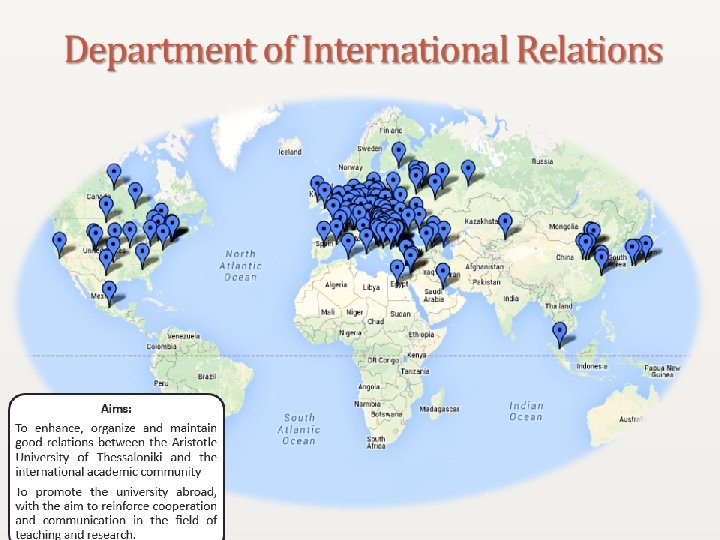Click the Algeria label

pos(336,285)
